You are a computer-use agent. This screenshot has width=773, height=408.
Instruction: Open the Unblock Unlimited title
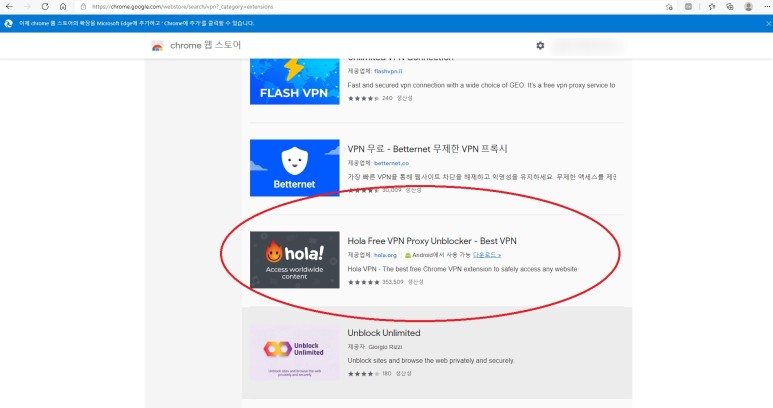tap(384, 333)
